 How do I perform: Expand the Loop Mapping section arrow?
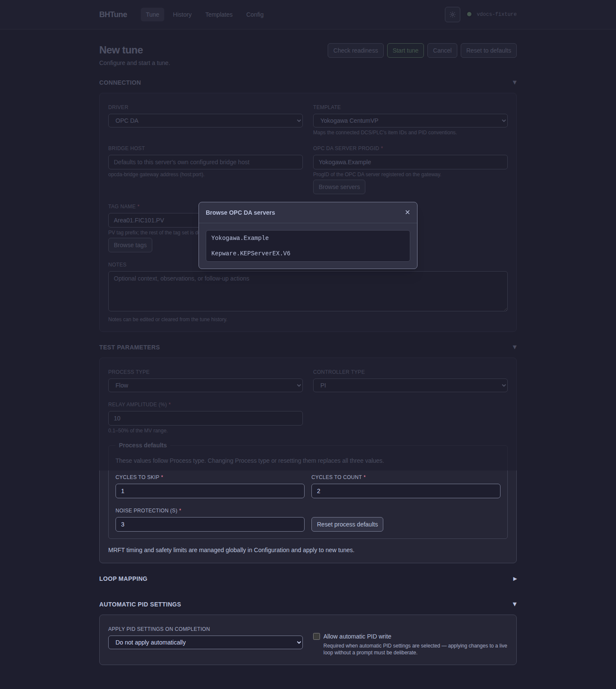coord(515,579)
